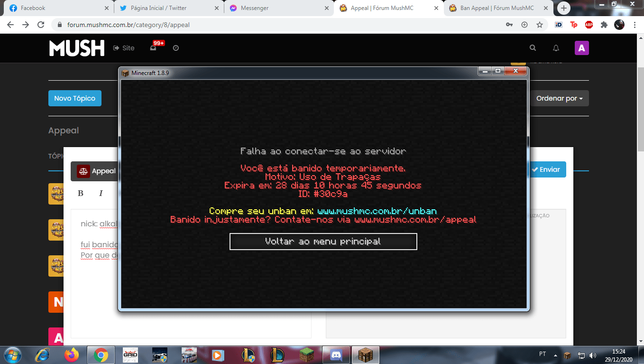The height and width of the screenshot is (364, 644).
Task: Click the saved password key icon
Action: pos(509,25)
